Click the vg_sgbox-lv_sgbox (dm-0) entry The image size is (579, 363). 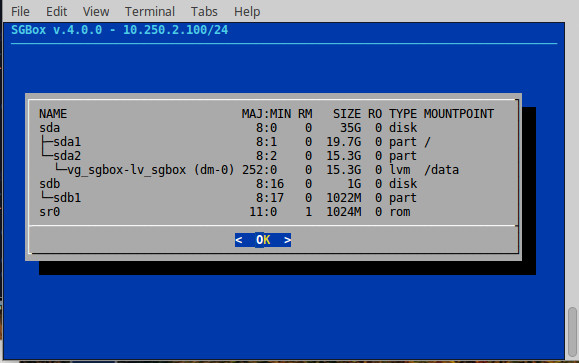tap(151, 170)
